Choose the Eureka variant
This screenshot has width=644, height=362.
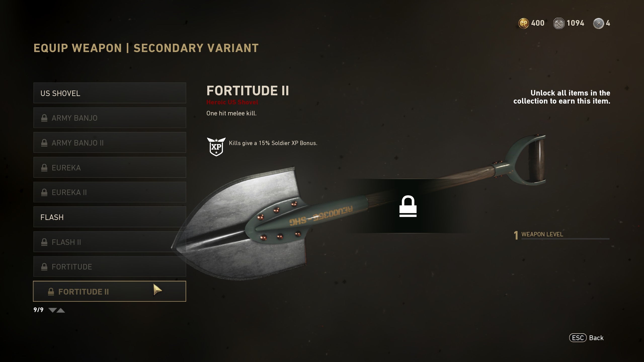click(x=110, y=167)
